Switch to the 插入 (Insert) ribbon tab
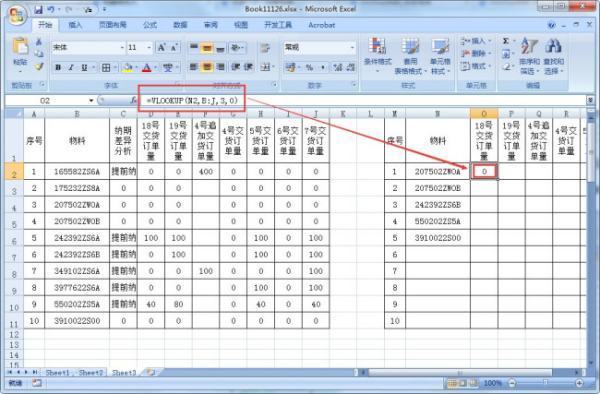600x394 pixels. [75, 25]
